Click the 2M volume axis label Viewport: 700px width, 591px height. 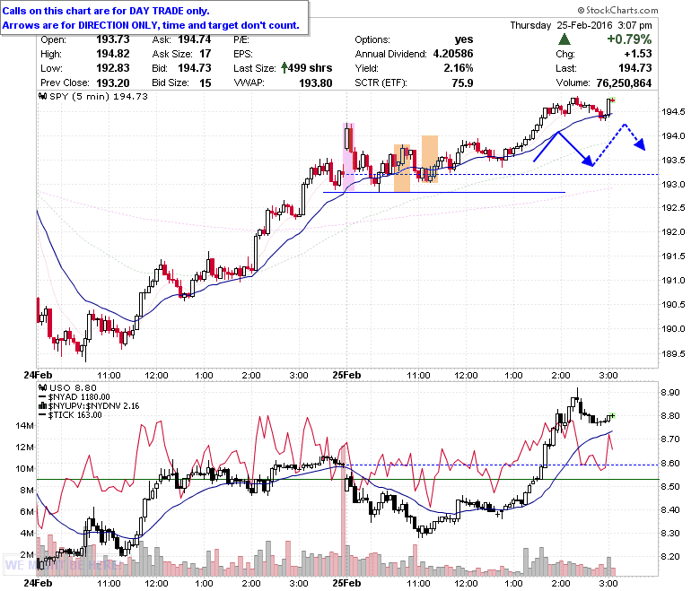click(x=27, y=554)
